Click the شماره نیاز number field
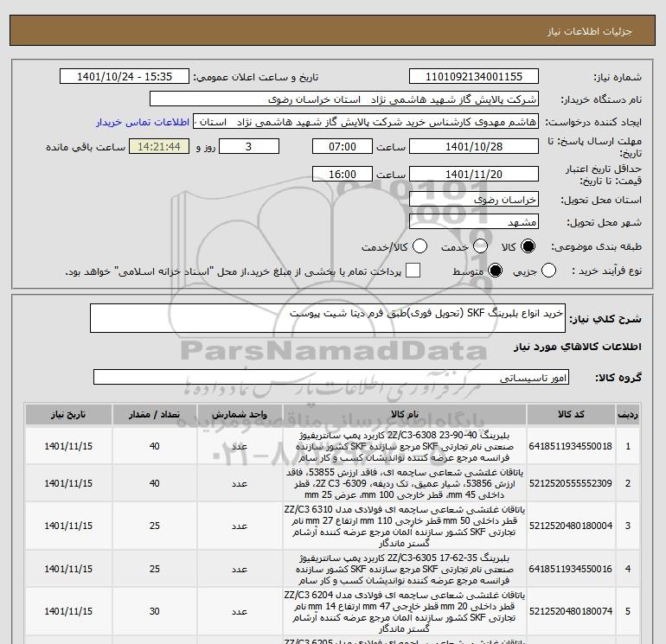 [x=472, y=77]
